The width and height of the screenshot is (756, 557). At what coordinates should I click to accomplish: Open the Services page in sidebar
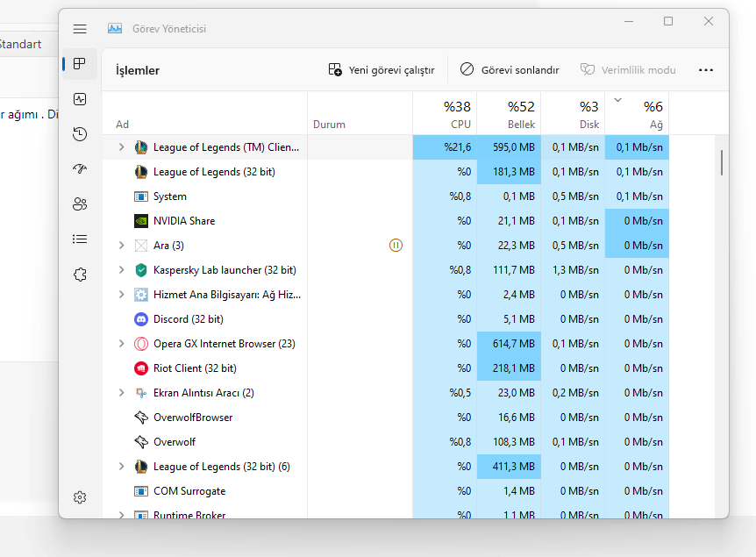[x=80, y=275]
